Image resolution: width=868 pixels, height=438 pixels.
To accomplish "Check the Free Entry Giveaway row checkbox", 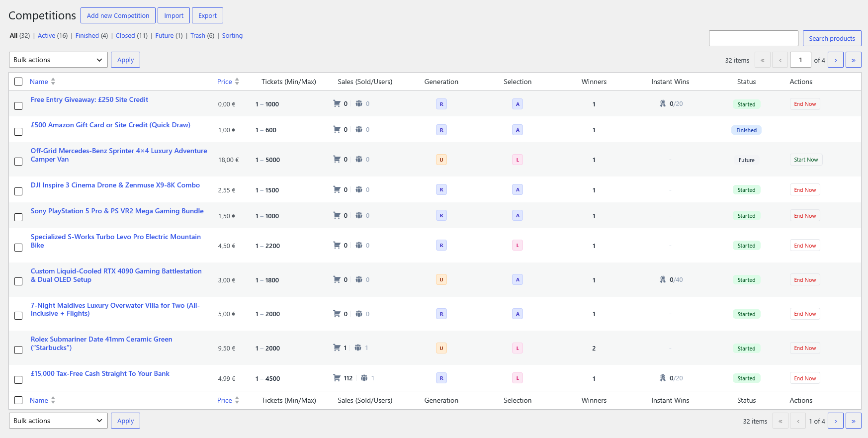I will [18, 106].
